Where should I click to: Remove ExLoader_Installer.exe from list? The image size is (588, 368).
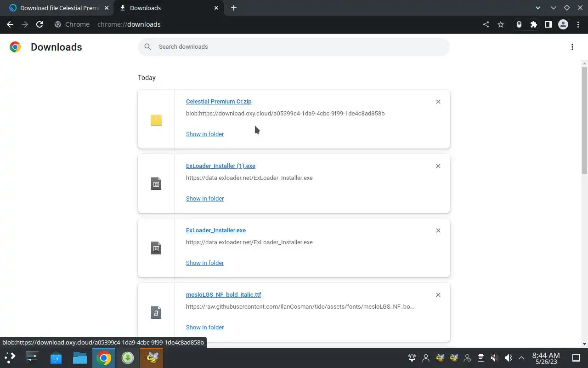click(x=438, y=230)
